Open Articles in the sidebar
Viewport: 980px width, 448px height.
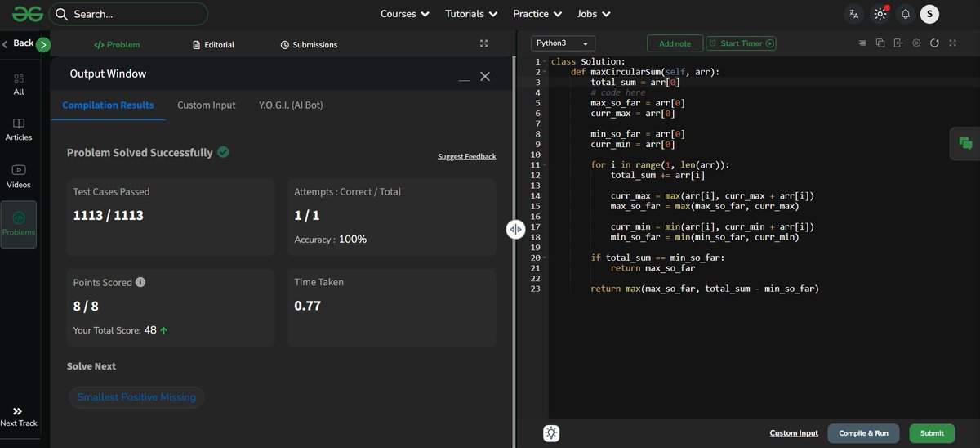(x=19, y=129)
